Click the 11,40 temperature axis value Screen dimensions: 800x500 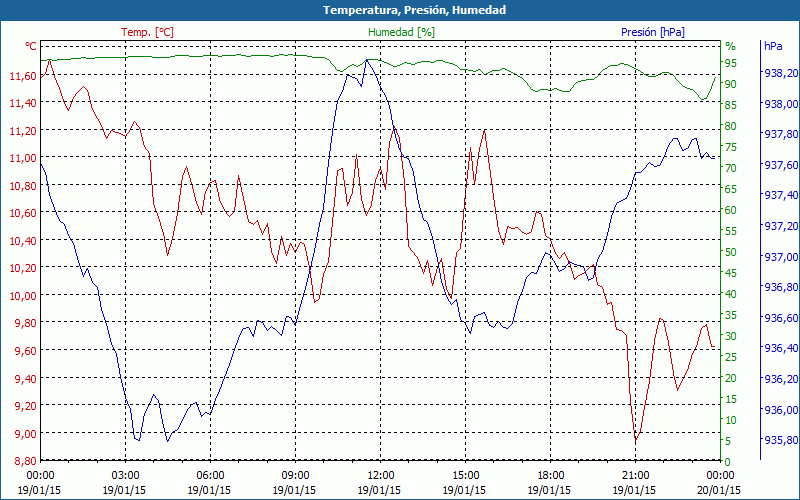click(x=23, y=104)
